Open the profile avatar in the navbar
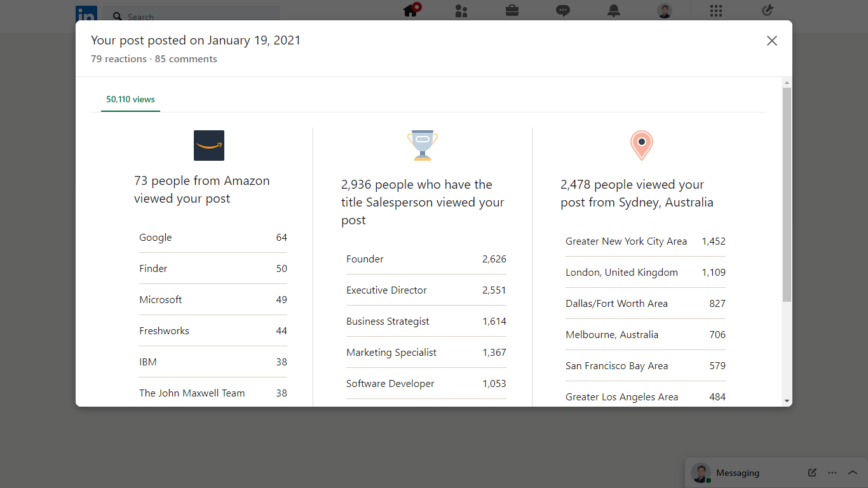 (665, 11)
